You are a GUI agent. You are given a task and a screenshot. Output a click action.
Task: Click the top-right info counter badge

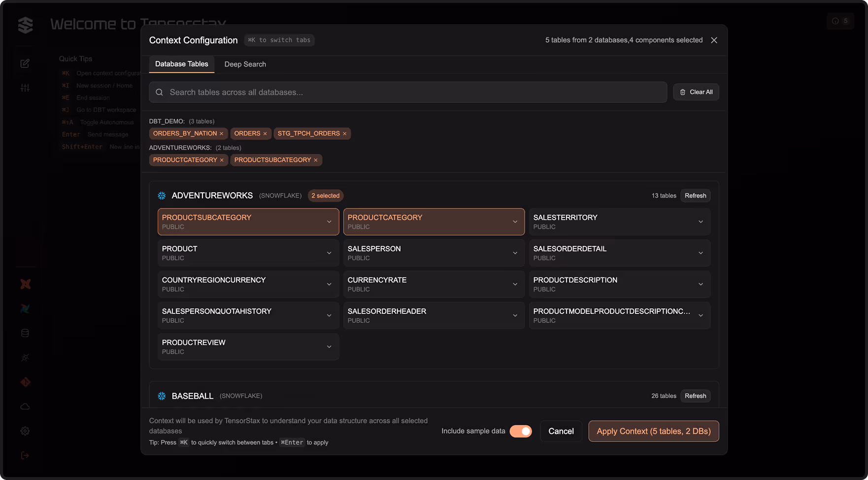tap(840, 21)
